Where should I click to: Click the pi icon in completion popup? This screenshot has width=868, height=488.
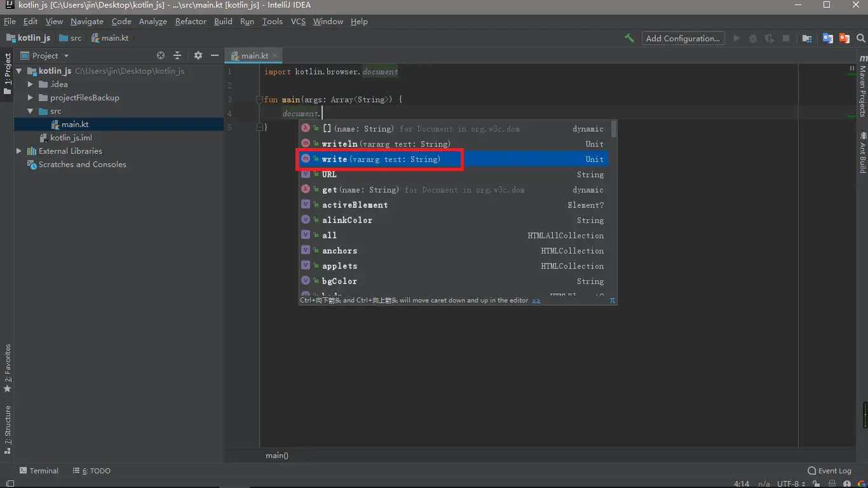pyautogui.click(x=613, y=300)
